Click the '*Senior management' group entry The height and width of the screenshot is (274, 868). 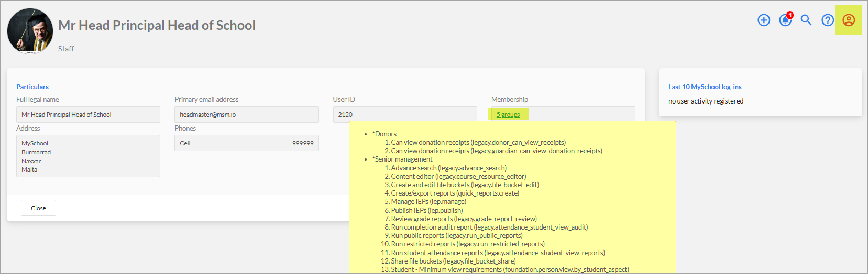point(402,159)
